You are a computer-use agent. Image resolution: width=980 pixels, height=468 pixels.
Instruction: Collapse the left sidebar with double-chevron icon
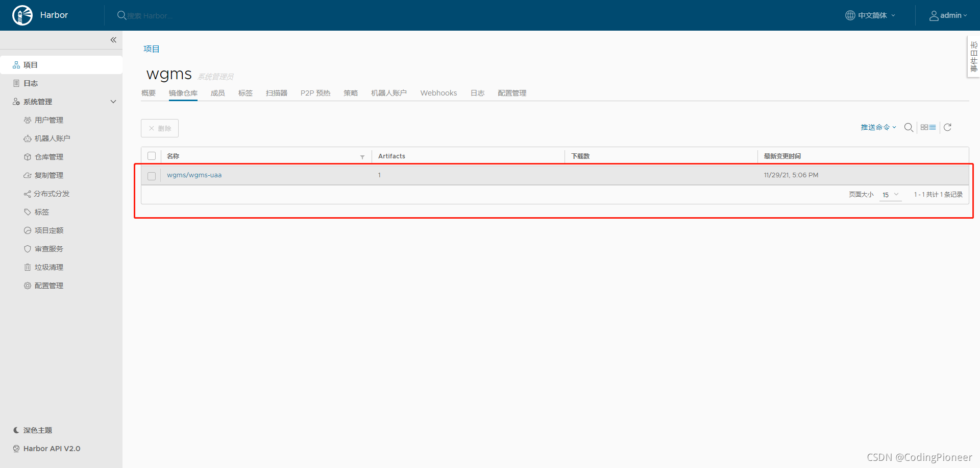pyautogui.click(x=113, y=40)
